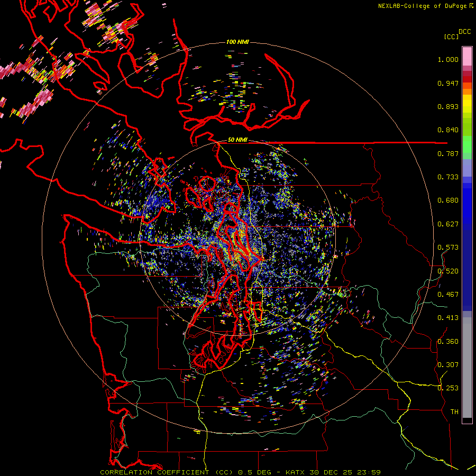
Task: Select the 0.733 scale value
Action: pyautogui.click(x=448, y=177)
